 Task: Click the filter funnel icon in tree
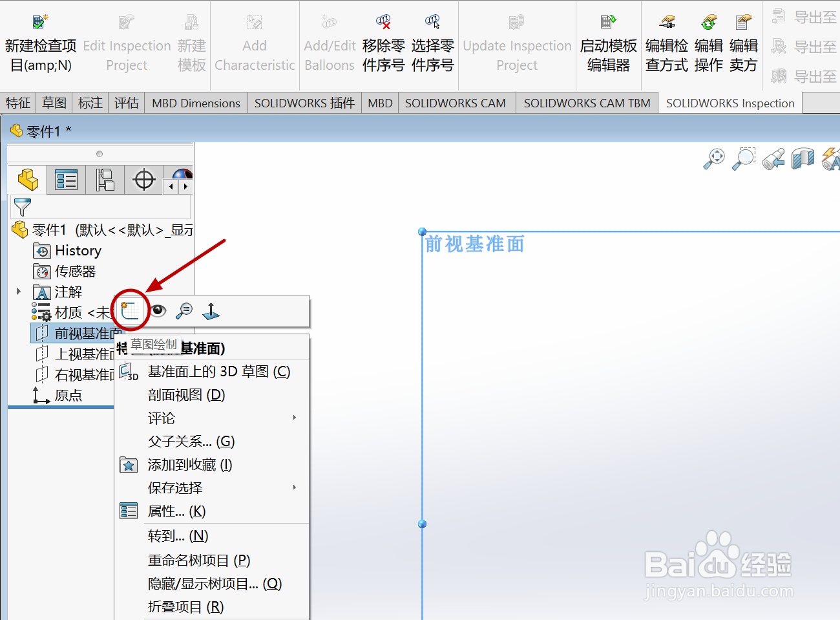tap(22, 207)
